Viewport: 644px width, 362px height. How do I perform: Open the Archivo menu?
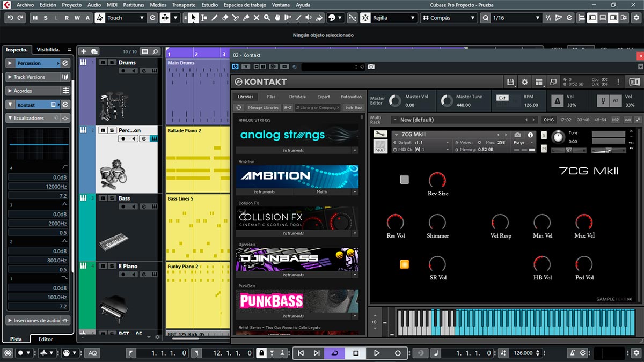[x=25, y=5]
